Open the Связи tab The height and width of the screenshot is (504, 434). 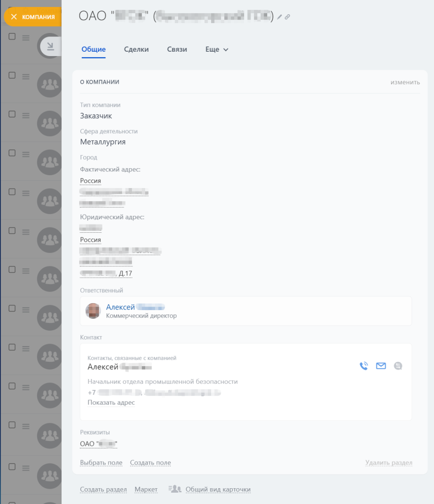click(177, 50)
